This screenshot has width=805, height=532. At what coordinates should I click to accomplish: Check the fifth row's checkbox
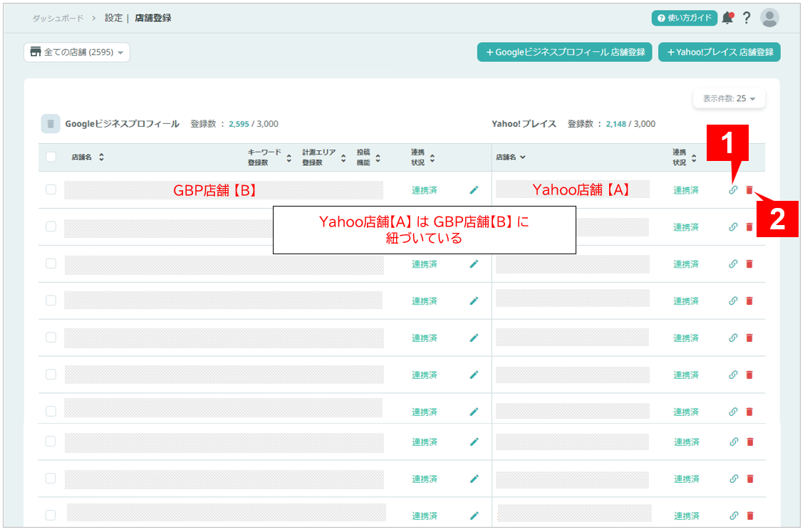click(x=51, y=337)
